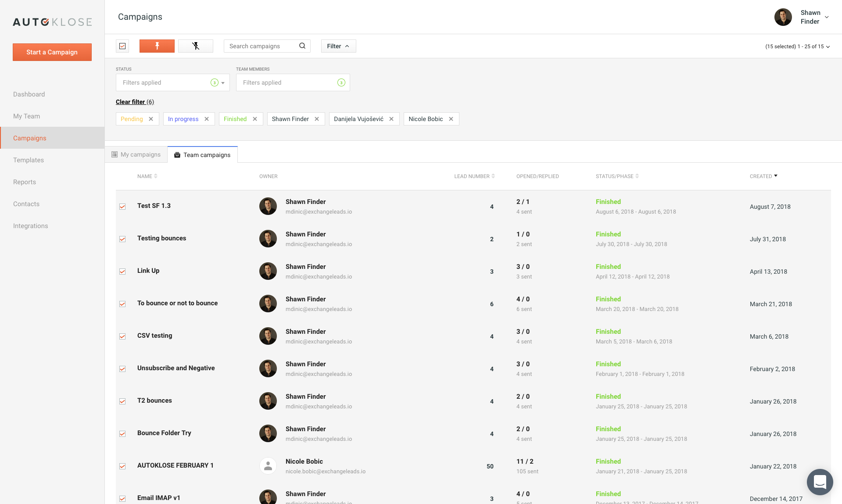Click the orange pin campaigns icon
The width and height of the screenshot is (842, 504).
coord(157,46)
